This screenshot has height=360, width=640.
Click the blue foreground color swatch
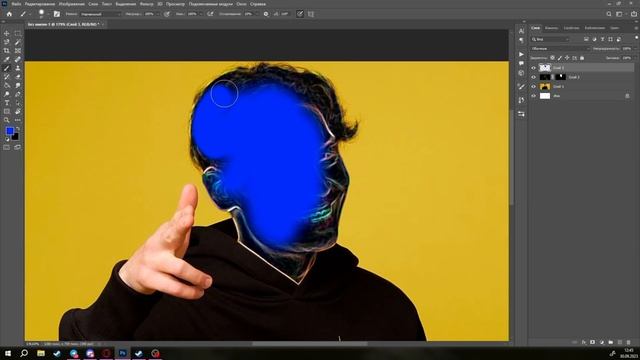tap(9, 131)
